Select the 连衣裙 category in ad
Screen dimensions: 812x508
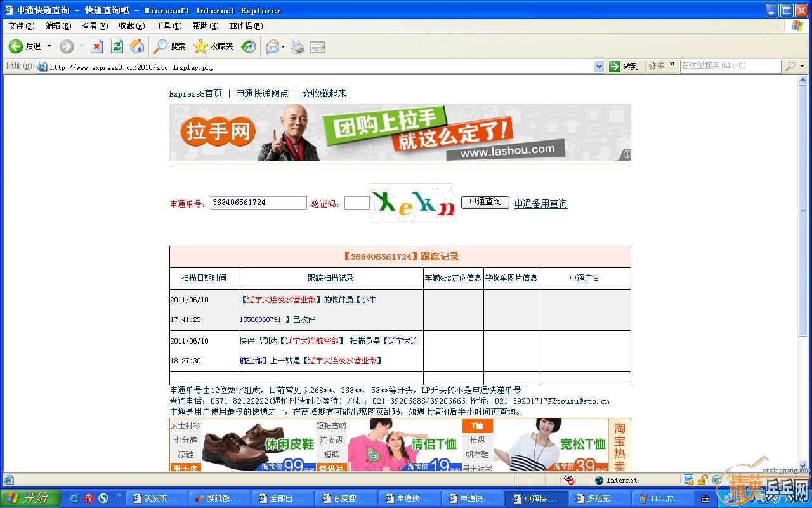(x=331, y=440)
